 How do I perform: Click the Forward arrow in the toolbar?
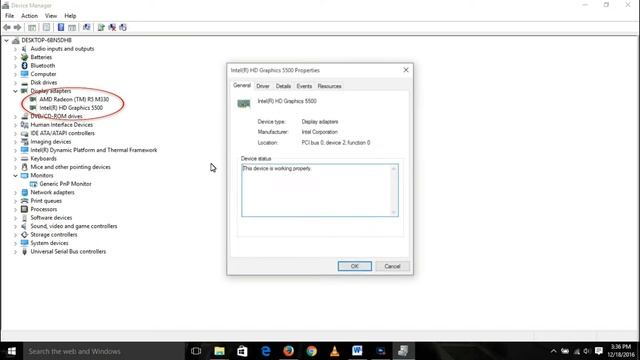(x=17, y=27)
